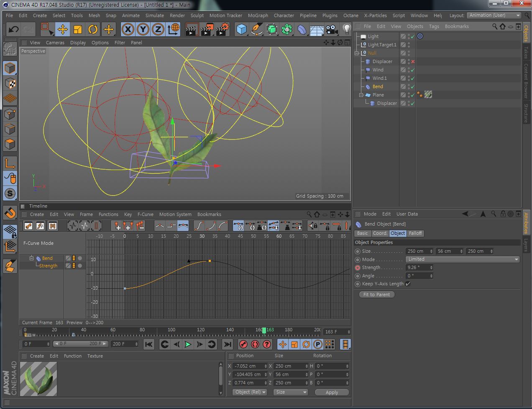The height and width of the screenshot is (409, 532).
Task: Click the Undo arrow in the top toolbar
Action: (x=13, y=29)
